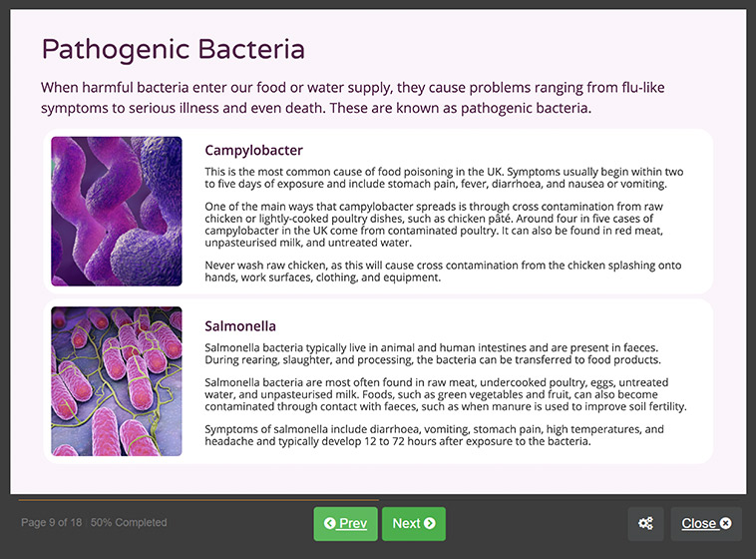Click the Page 9 of 18 indicator
The height and width of the screenshot is (559, 756).
tap(51, 522)
